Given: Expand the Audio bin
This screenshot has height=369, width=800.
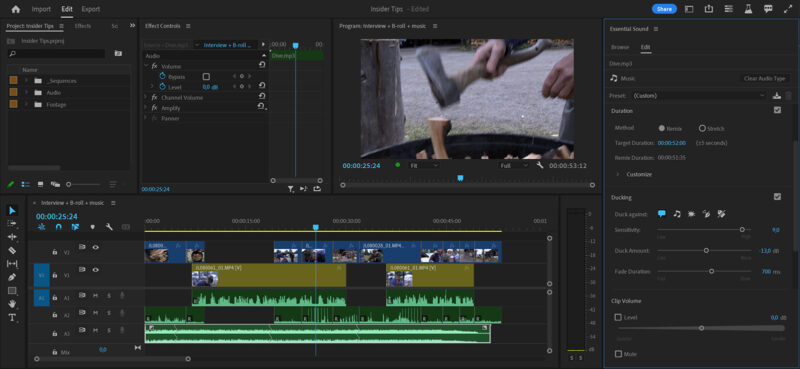Looking at the screenshot, I should click(x=26, y=93).
